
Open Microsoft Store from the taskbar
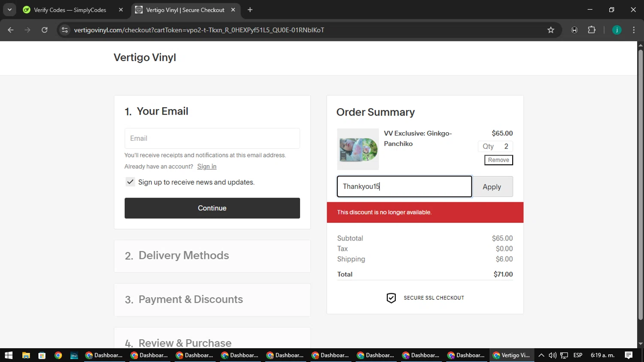42,355
